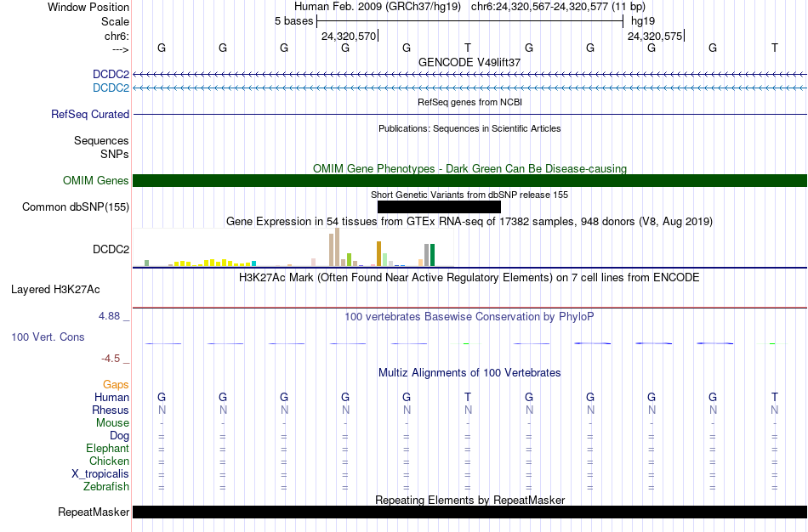Click the Dog alignment row label

[119, 436]
